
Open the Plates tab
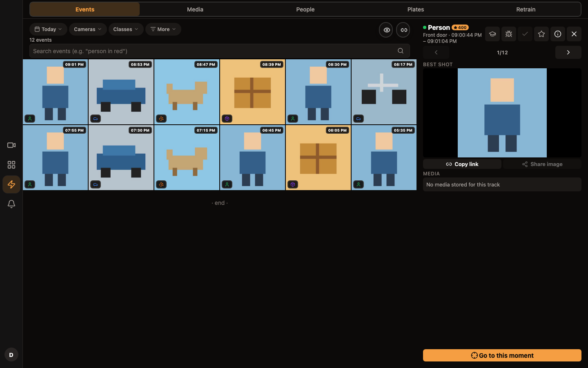(416, 9)
